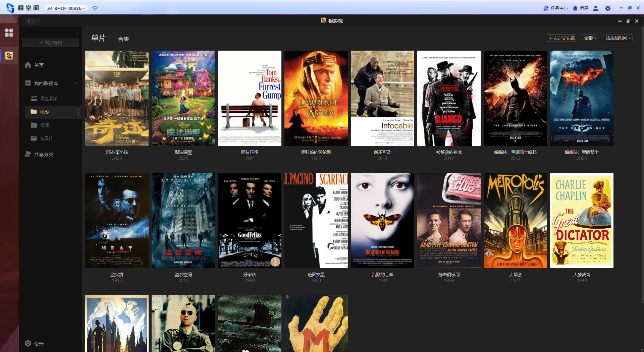Click the 极影视 app icon in left dock

9,55
